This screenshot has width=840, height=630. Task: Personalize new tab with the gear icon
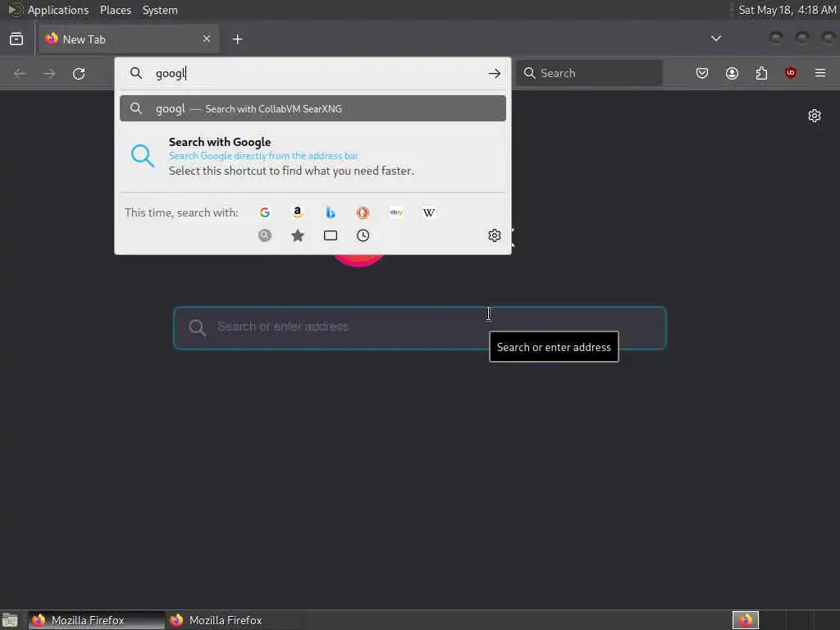[x=815, y=116]
